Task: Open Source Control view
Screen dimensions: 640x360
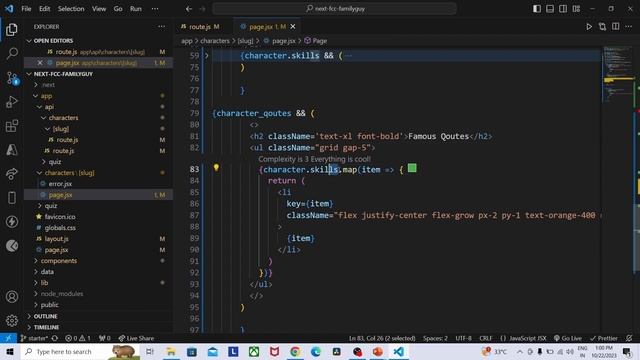Action: click(x=12, y=78)
